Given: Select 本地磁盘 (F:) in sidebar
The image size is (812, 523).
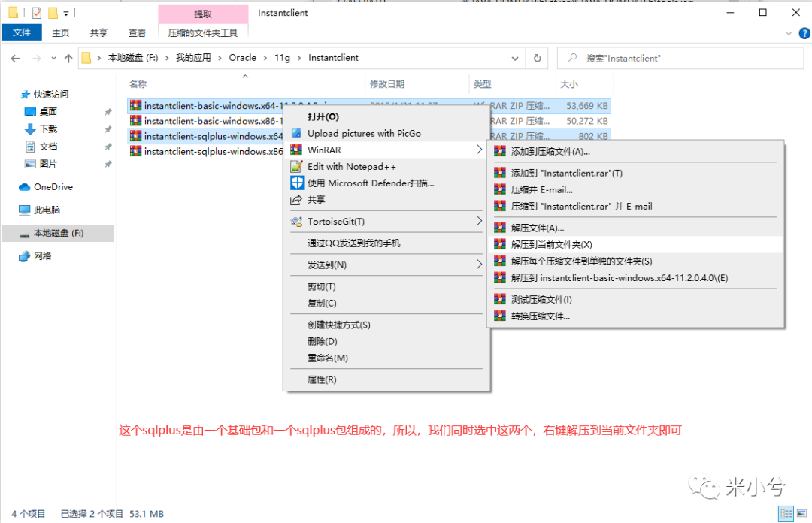Looking at the screenshot, I should coord(58,233).
